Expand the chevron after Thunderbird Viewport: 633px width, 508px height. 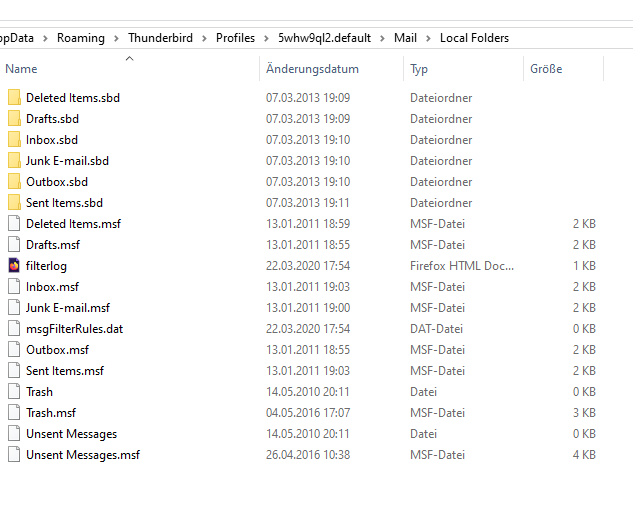(204, 38)
